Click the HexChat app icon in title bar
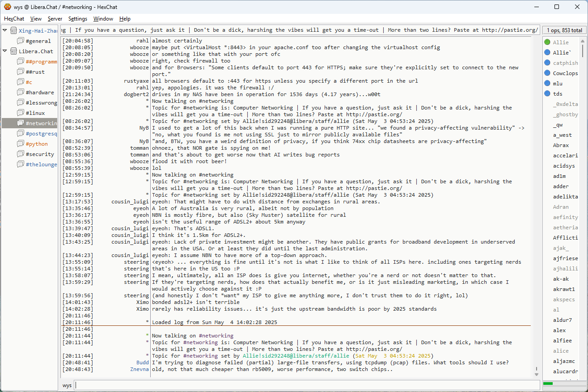 pos(7,7)
